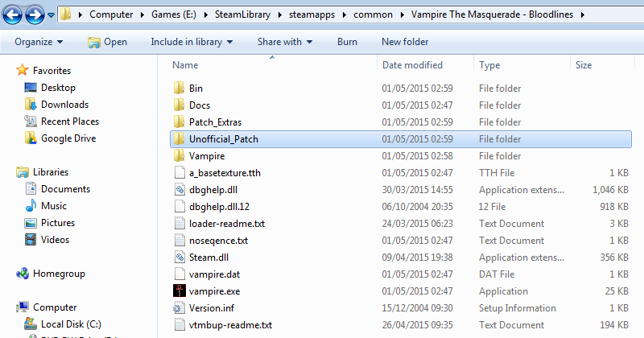Click the vampire.exe ankh application icon

(179, 291)
